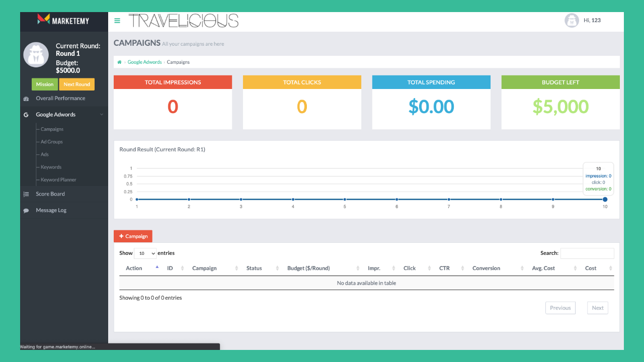Click 'No data available in table' row
Viewport: 644px width, 362px height.
tap(366, 283)
